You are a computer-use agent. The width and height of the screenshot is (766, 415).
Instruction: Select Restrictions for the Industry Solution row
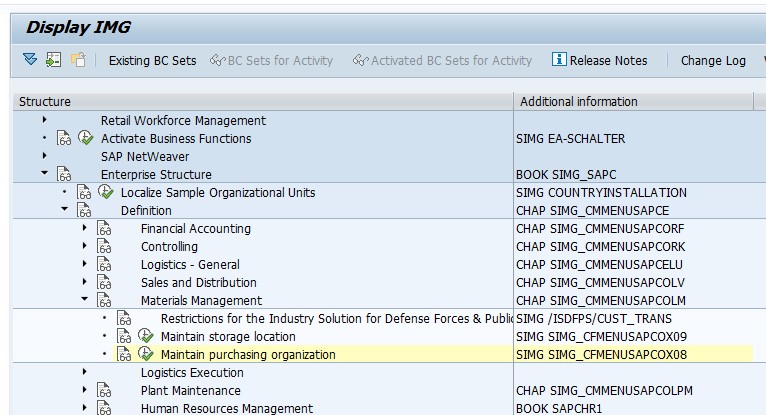(337, 319)
